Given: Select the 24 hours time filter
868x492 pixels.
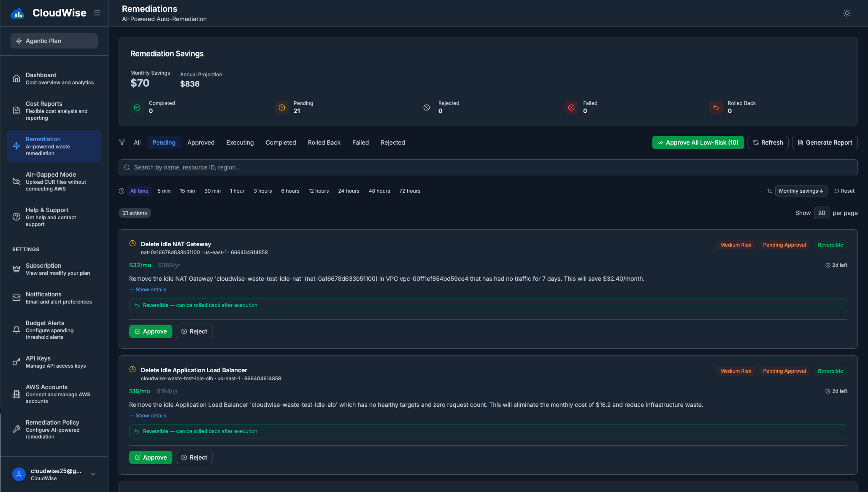Looking at the screenshot, I should pyautogui.click(x=349, y=191).
